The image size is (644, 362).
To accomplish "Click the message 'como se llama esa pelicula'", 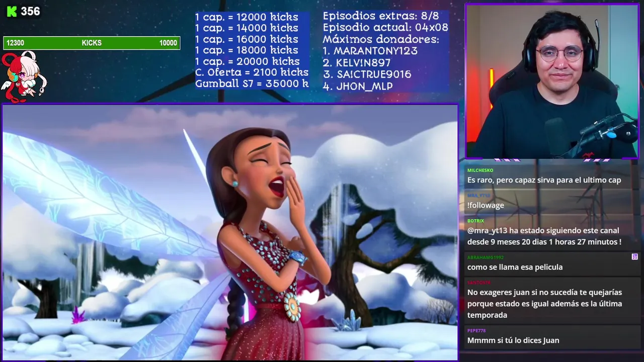I will (515, 267).
